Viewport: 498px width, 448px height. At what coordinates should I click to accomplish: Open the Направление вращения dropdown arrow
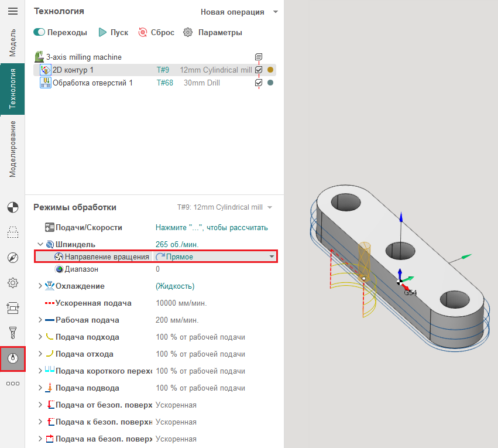point(271,257)
